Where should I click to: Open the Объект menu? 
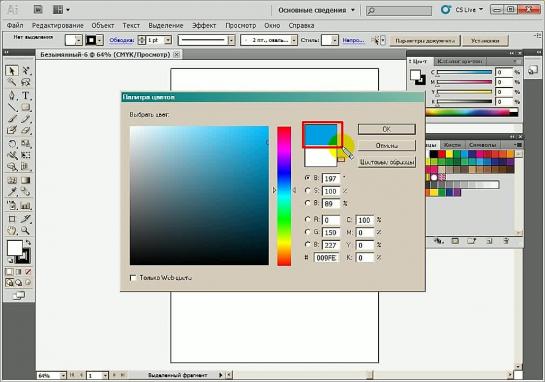[x=103, y=25]
